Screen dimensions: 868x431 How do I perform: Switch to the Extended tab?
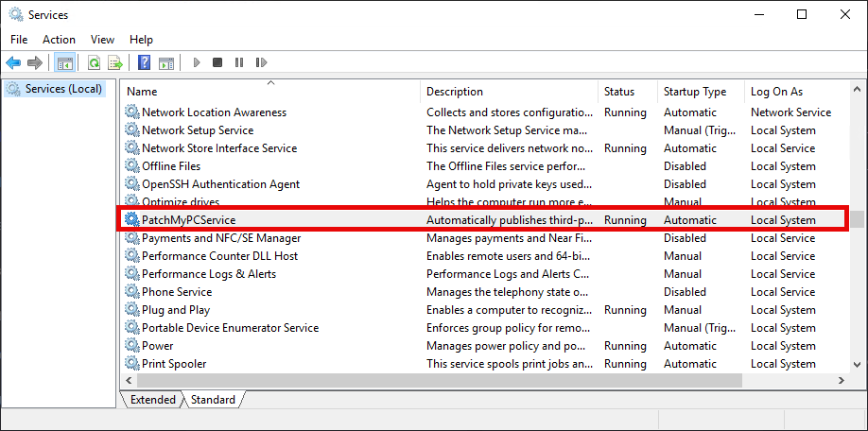coord(153,400)
